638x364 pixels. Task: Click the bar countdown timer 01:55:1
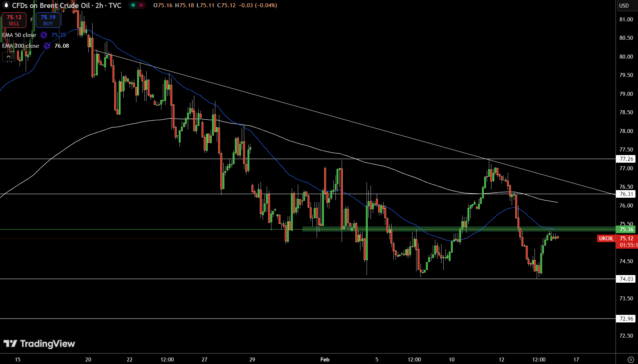click(x=628, y=245)
